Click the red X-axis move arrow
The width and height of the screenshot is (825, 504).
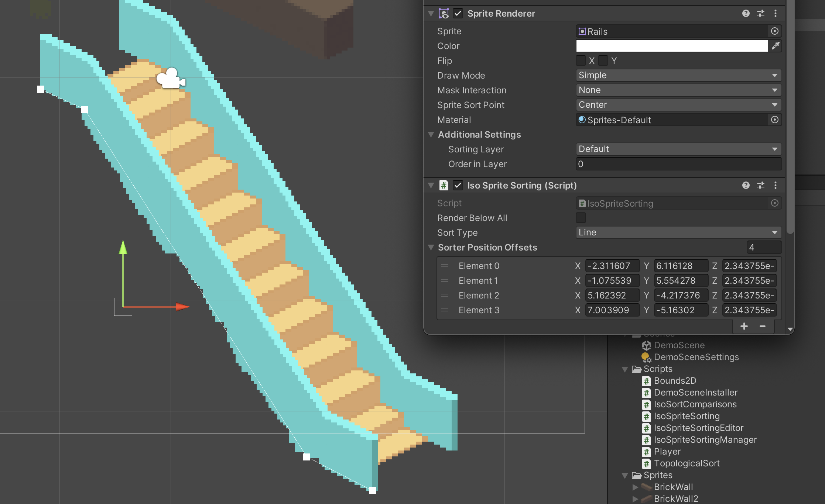coord(182,307)
